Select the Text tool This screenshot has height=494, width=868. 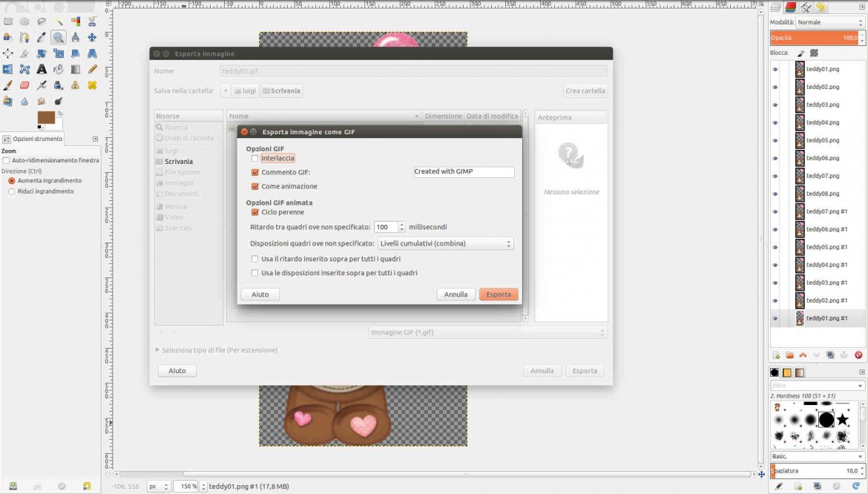pyautogui.click(x=41, y=68)
